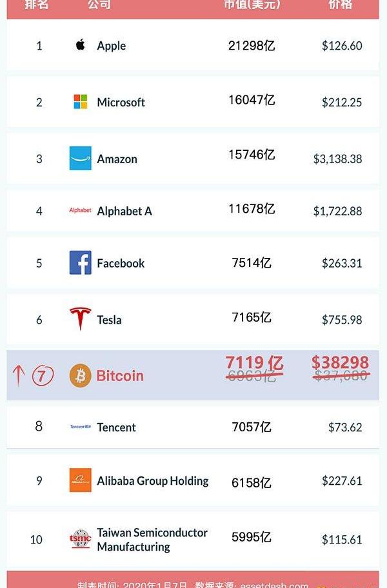Screen dimensions: 387x588
Task: Select the red Tesla logo
Action: [81, 318]
